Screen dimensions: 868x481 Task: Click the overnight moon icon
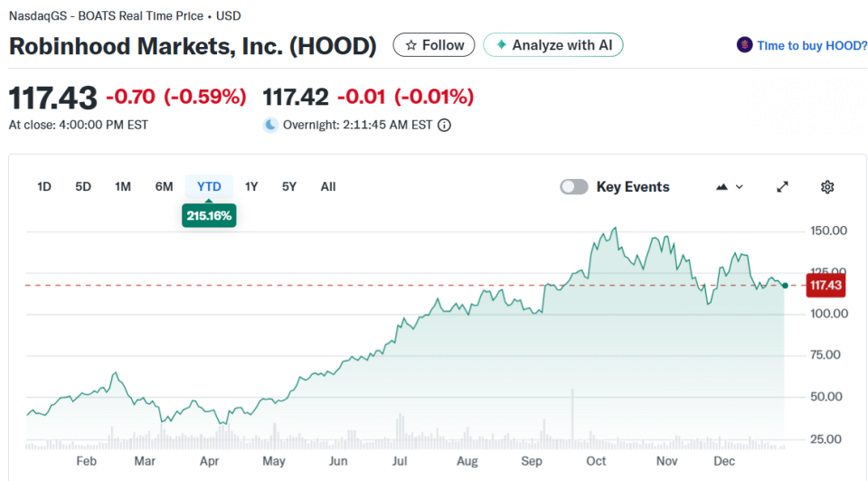(269, 126)
